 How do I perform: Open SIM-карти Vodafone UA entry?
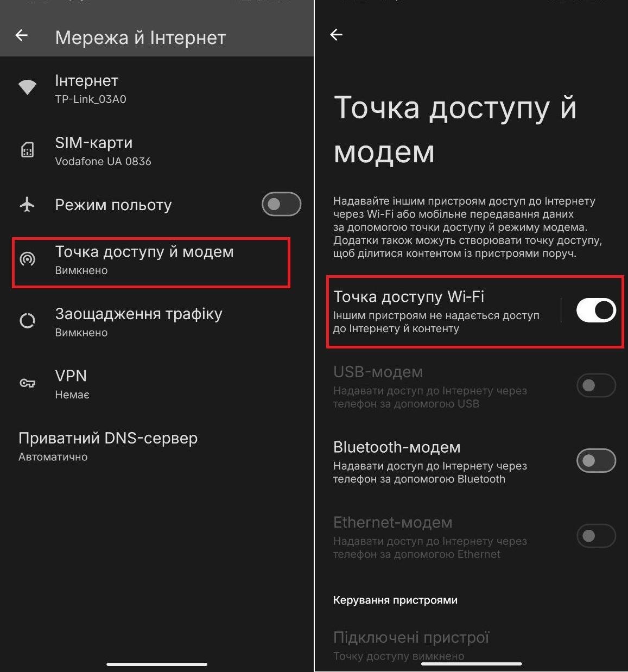[157, 150]
